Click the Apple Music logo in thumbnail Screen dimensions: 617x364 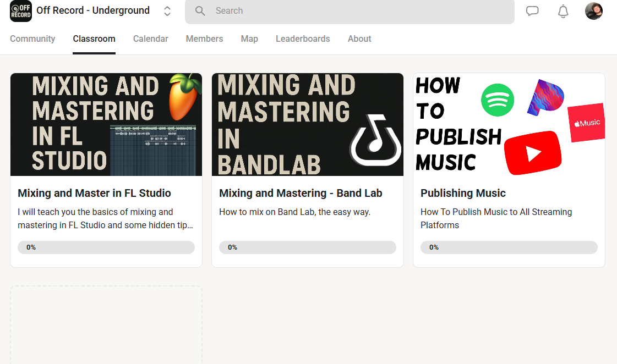(586, 123)
